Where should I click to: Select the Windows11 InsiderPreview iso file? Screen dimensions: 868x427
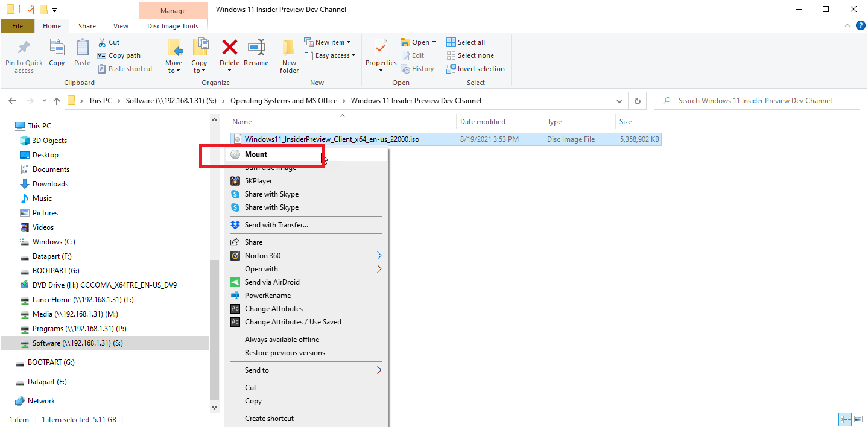(446, 139)
